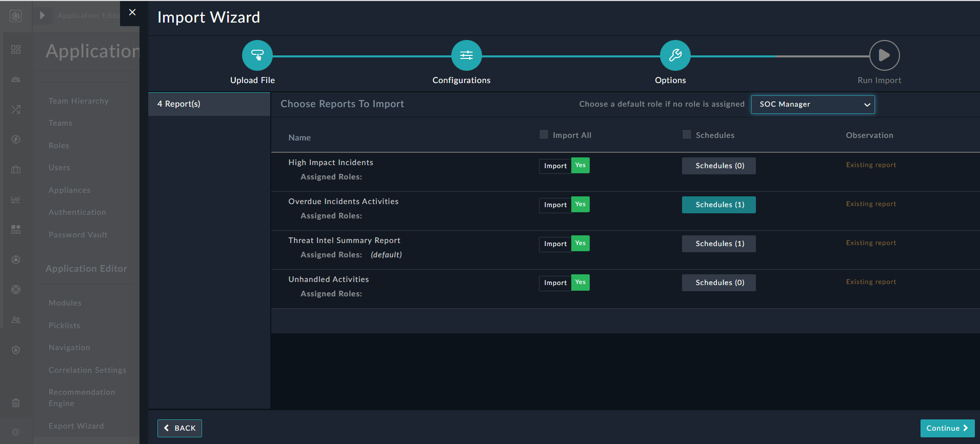Select the 4 Report(s) tab
980x444 pixels.
(x=209, y=104)
